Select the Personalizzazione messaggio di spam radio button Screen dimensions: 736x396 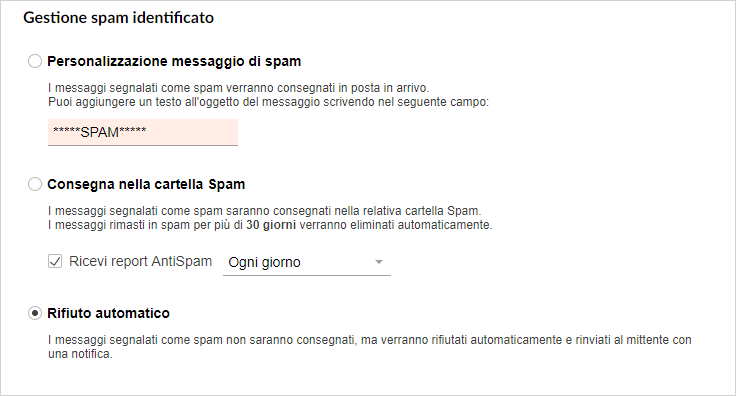35,61
